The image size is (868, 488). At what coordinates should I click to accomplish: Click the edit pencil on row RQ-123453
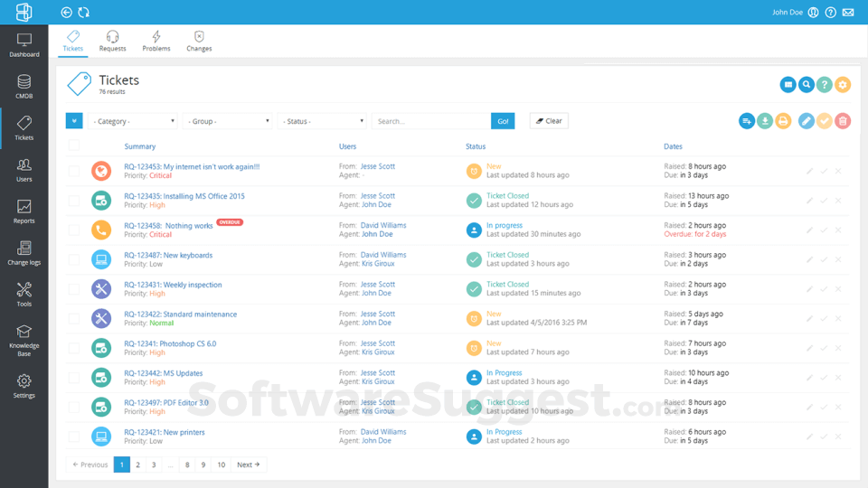tap(809, 171)
